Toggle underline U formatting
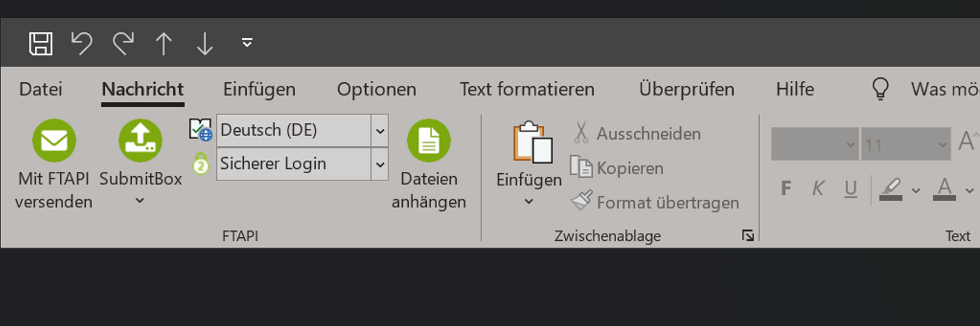 pyautogui.click(x=851, y=189)
